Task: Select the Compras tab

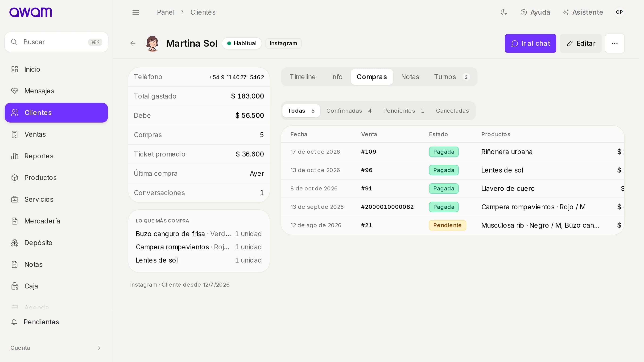Action: tap(372, 77)
